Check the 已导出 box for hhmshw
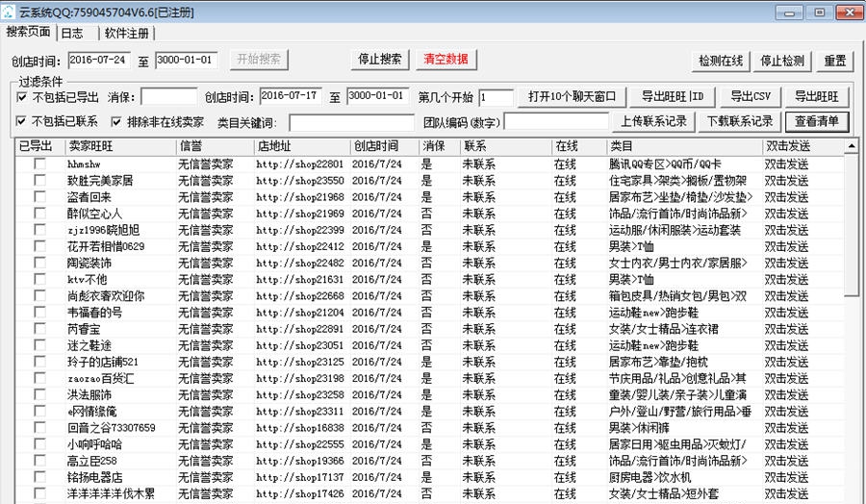866x504 pixels. [x=39, y=164]
